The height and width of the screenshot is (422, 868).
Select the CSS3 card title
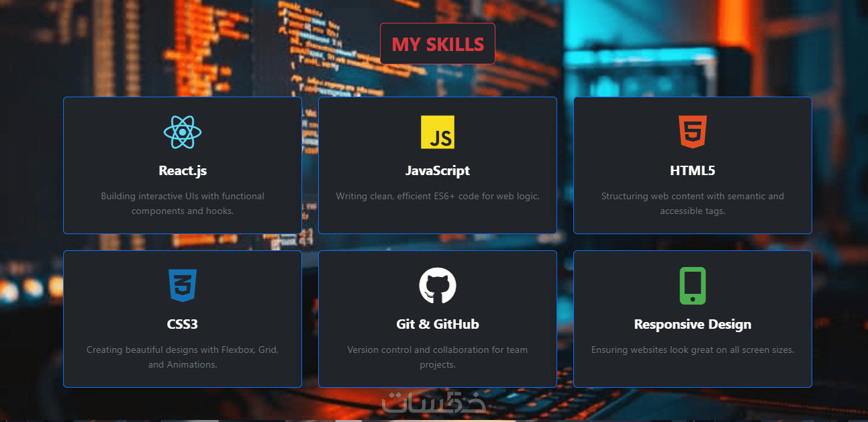pyautogui.click(x=183, y=324)
